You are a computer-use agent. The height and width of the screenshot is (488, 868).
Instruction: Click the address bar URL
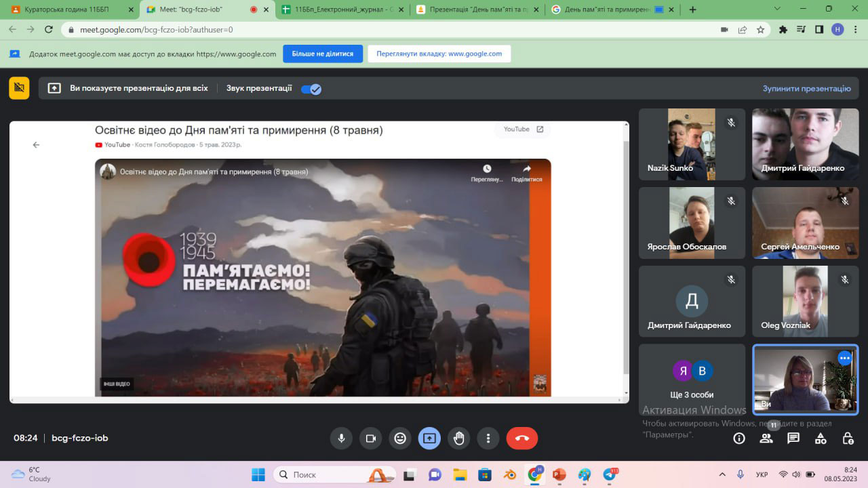[157, 30]
